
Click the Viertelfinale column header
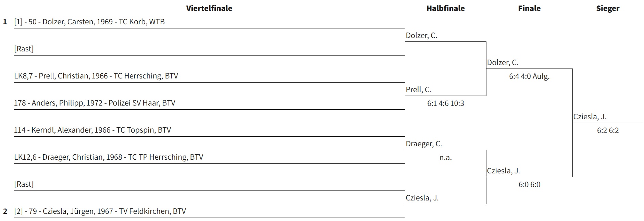(x=209, y=8)
